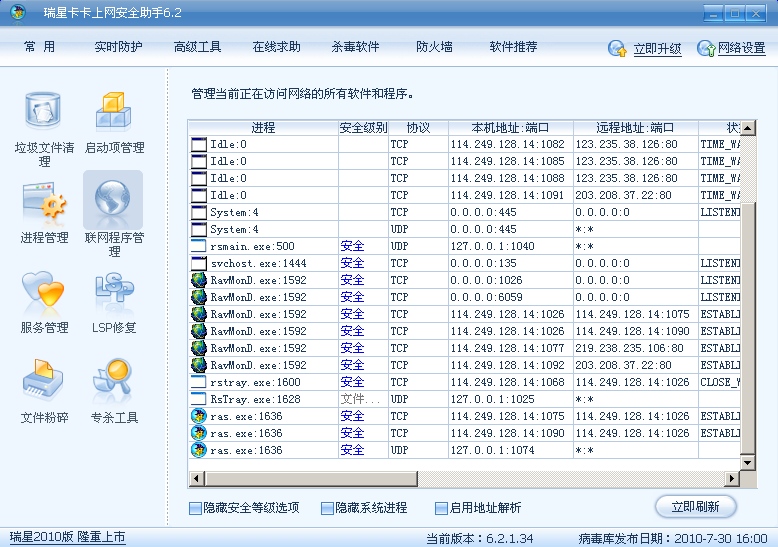Viewport: 778px width, 547px height.
Task: Switch to 高级工具 tab
Action: click(x=197, y=47)
